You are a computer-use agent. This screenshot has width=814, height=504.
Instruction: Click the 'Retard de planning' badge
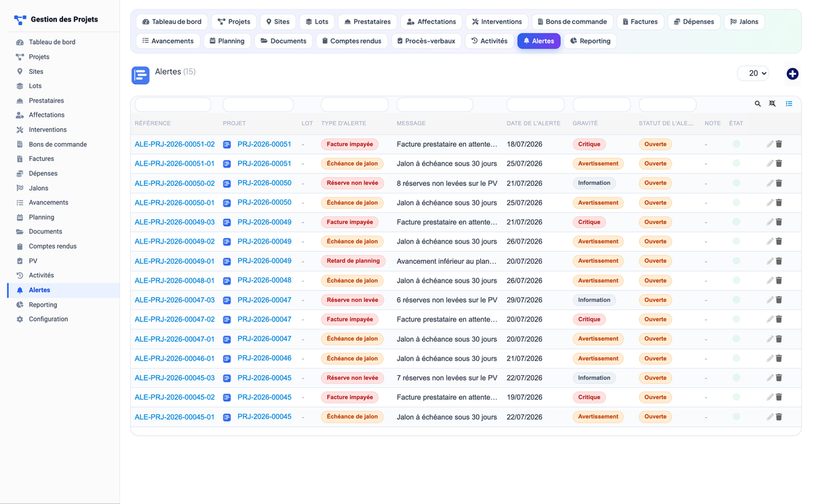353,261
